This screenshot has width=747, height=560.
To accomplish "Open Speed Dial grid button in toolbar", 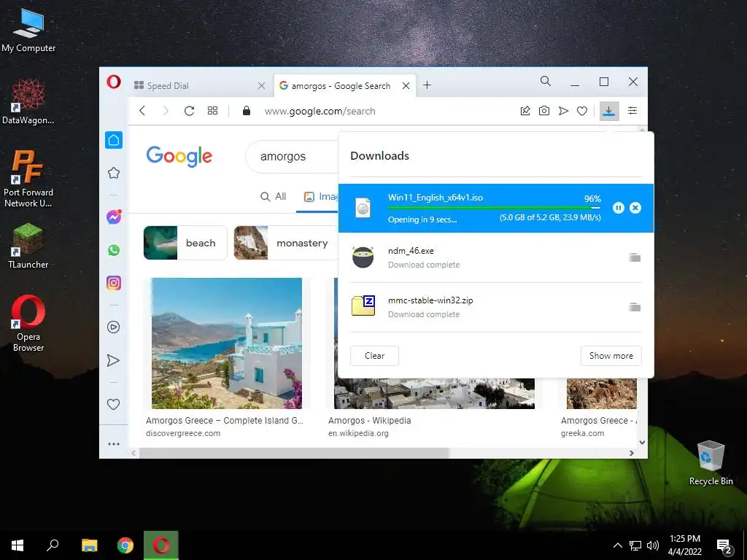I will point(212,111).
